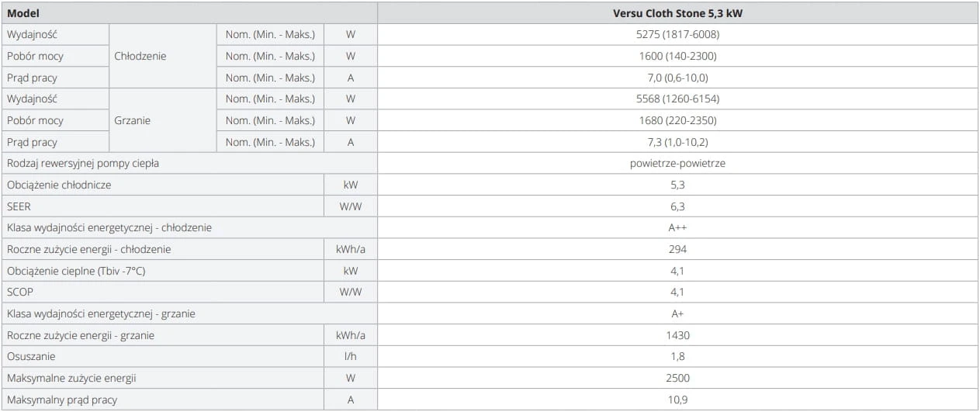Click the Maksymalny prąd pracy value 10,9
The width and height of the screenshot is (980, 412).
tap(678, 400)
